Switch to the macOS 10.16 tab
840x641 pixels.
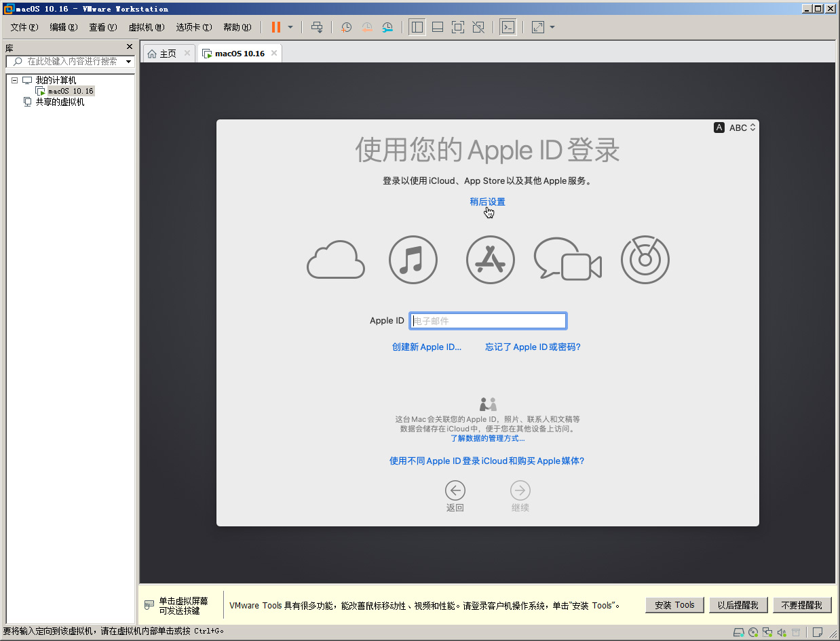click(x=240, y=54)
